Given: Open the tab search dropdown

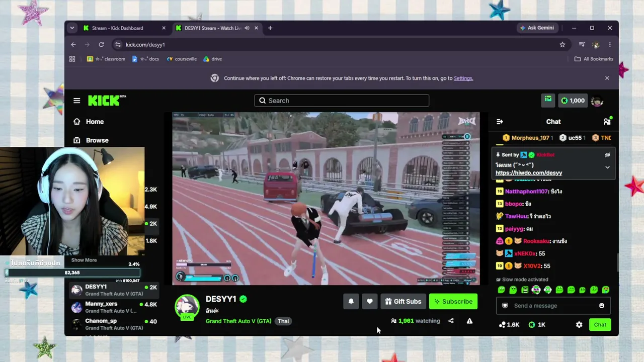Looking at the screenshot, I should tap(72, 28).
